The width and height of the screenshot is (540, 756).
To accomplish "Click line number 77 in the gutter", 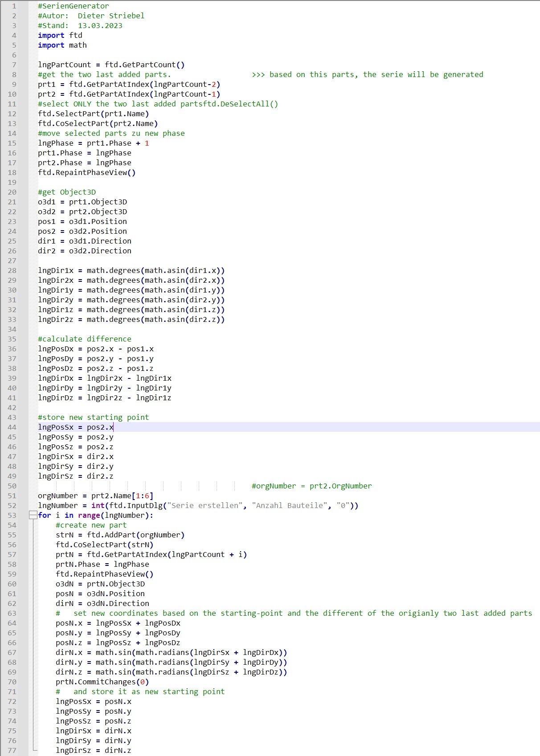I will 12,750.
